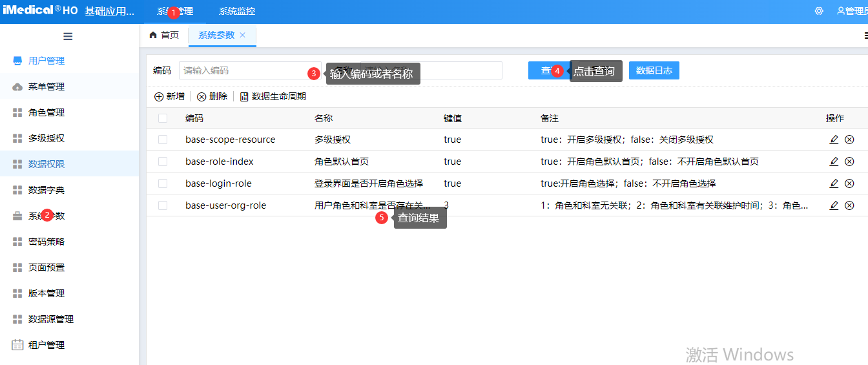
Task: Switch to the 首页 tab
Action: pyautogui.click(x=164, y=35)
